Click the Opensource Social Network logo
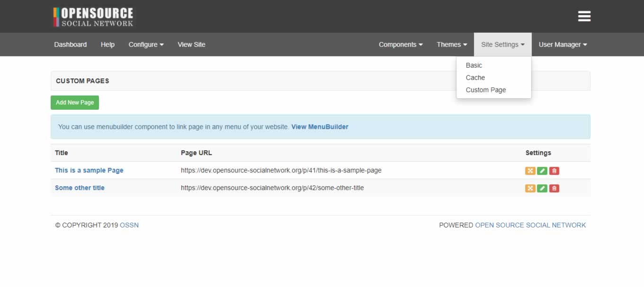644x287 pixels. 93,17
